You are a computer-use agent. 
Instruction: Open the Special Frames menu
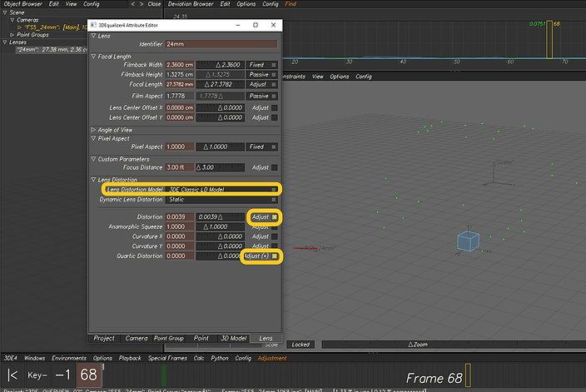167,358
